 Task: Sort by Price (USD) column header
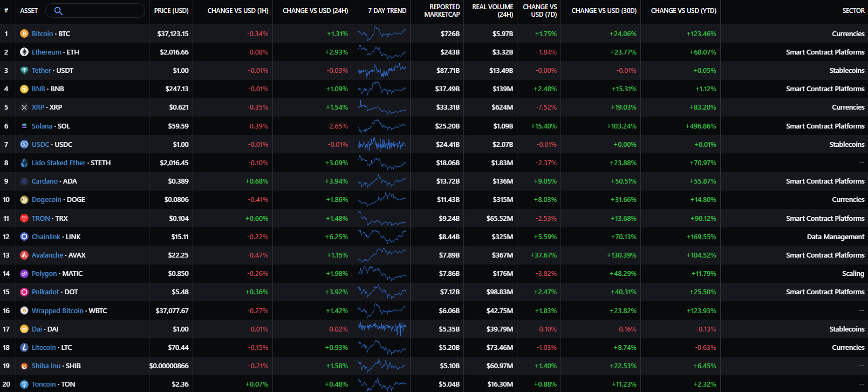171,11
